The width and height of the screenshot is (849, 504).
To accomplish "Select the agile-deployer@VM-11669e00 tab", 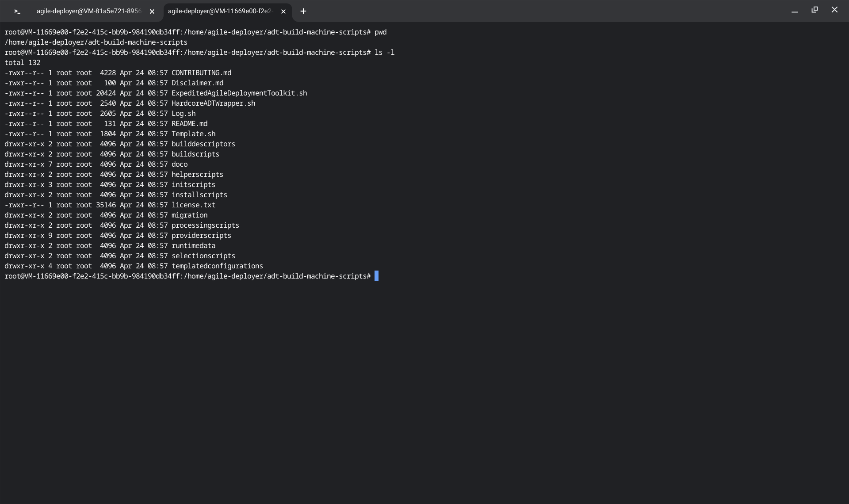I will (220, 11).
